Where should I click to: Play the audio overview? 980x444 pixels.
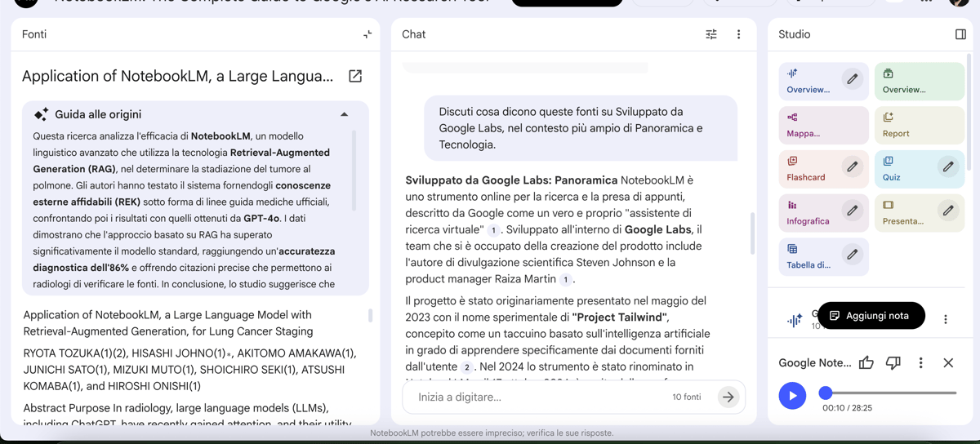(792, 396)
